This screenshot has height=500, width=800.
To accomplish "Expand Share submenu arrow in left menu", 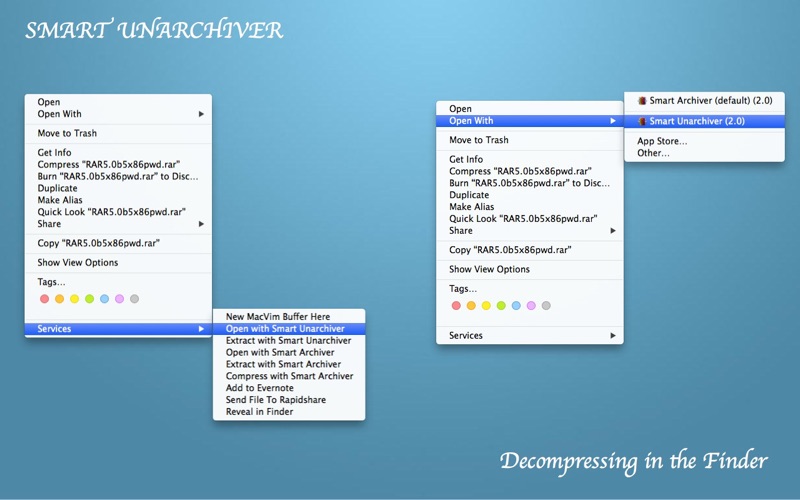I will (202, 224).
